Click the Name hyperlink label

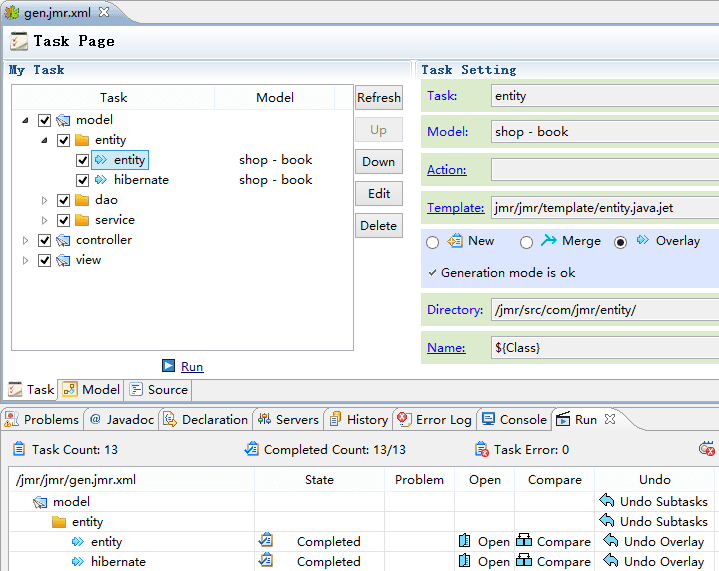[446, 348]
